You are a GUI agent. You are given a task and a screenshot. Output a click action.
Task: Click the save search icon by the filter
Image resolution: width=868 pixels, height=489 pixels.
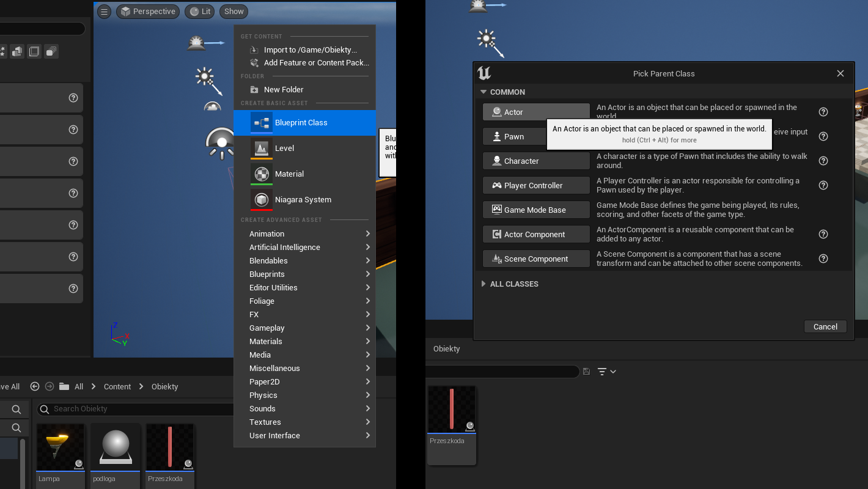[587, 372]
